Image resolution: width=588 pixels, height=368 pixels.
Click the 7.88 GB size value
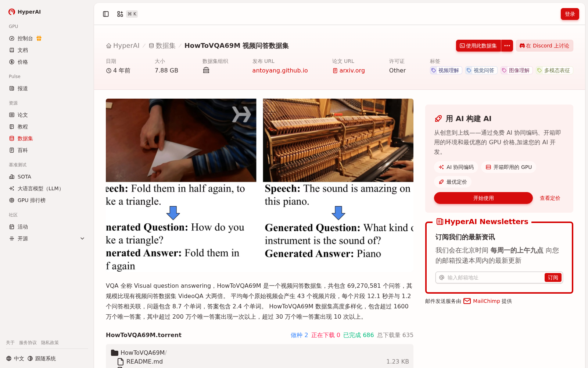(166, 70)
